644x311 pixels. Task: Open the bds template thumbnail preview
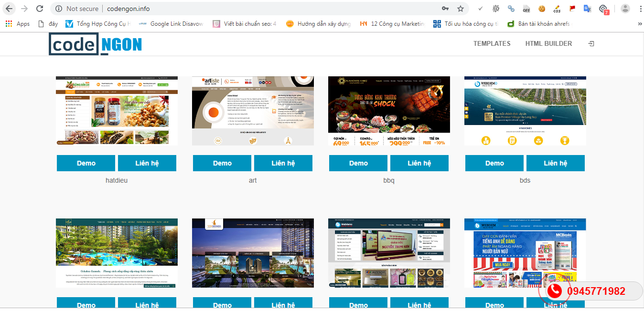point(525,111)
